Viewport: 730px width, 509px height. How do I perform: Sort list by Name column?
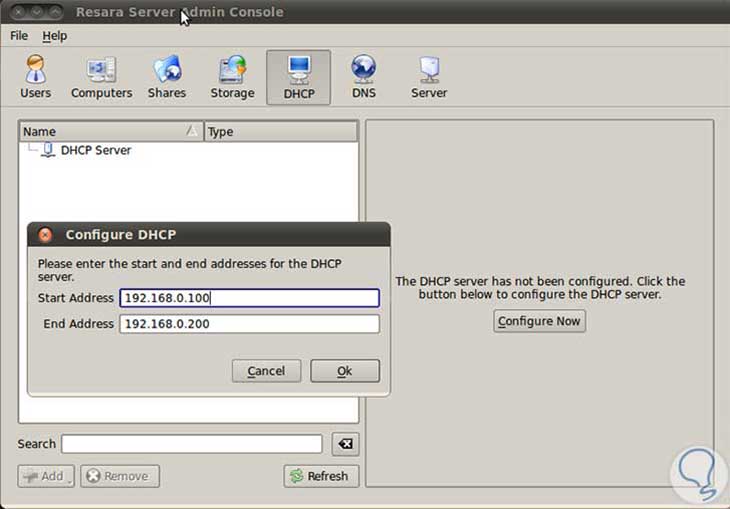[111, 132]
